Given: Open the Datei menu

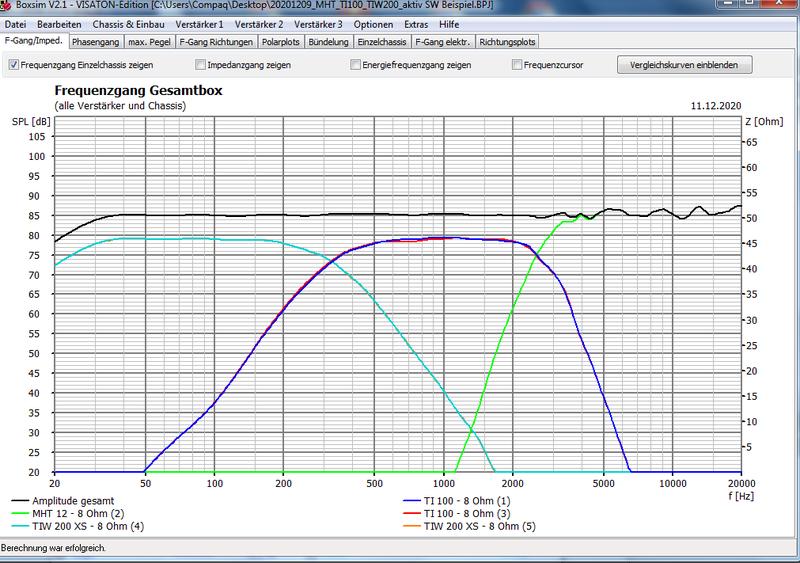Looking at the screenshot, I should click(x=16, y=23).
